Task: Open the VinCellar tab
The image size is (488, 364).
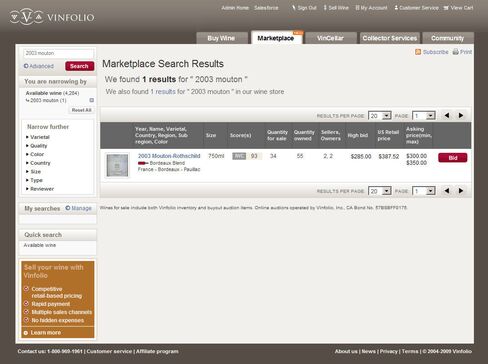Action: pos(331,38)
